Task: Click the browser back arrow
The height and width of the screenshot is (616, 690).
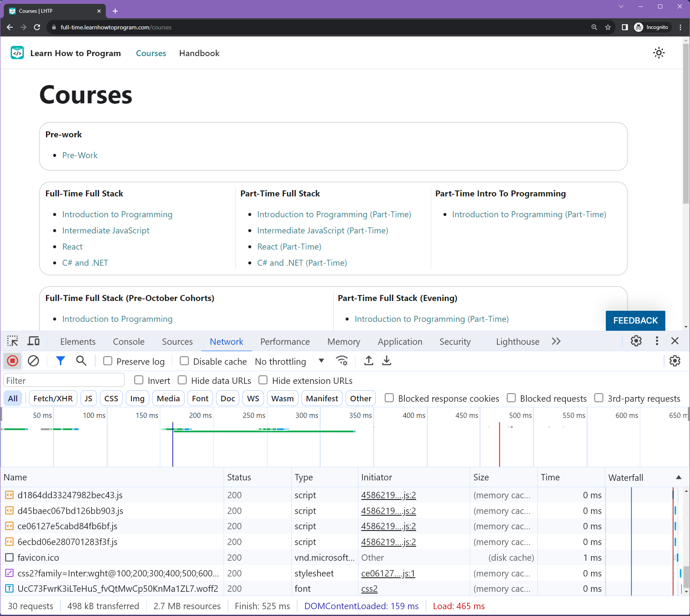Action: tap(10, 27)
